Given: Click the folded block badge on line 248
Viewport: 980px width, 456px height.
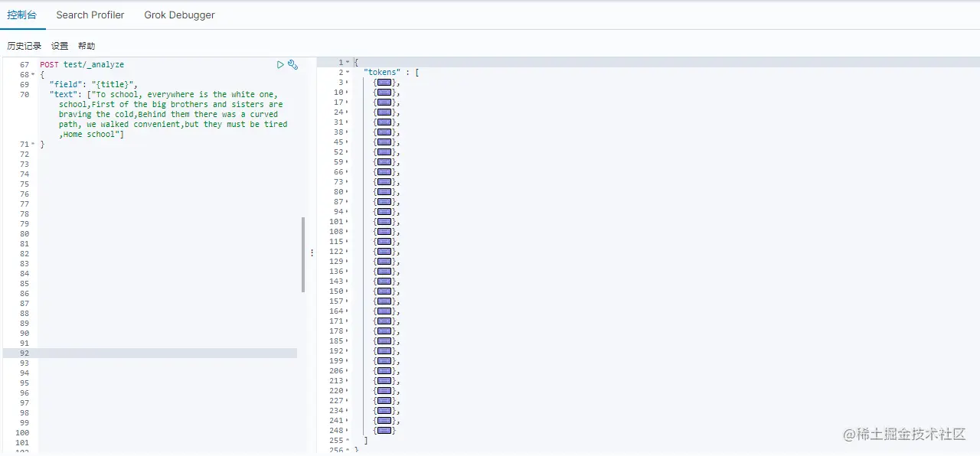Looking at the screenshot, I should pos(384,431).
